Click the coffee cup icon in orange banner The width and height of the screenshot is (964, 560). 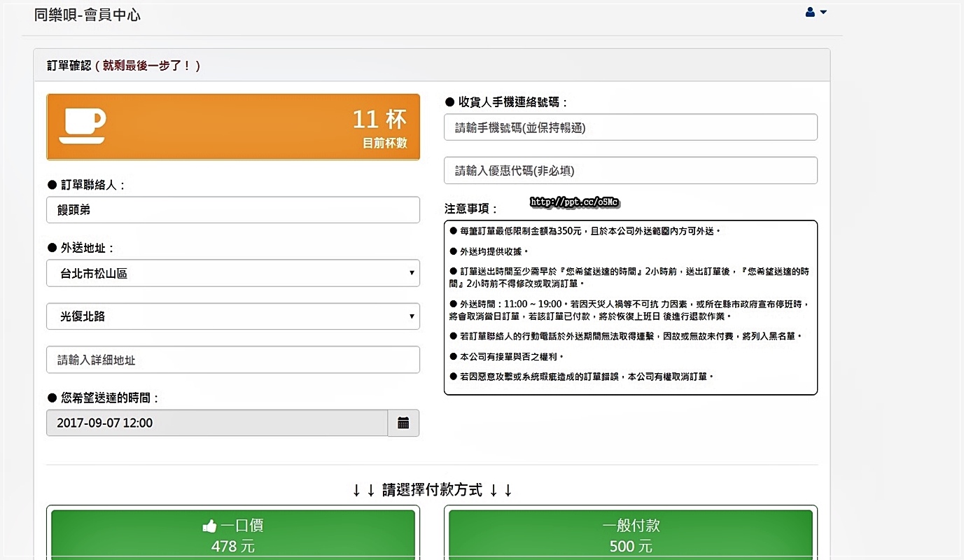(x=82, y=126)
